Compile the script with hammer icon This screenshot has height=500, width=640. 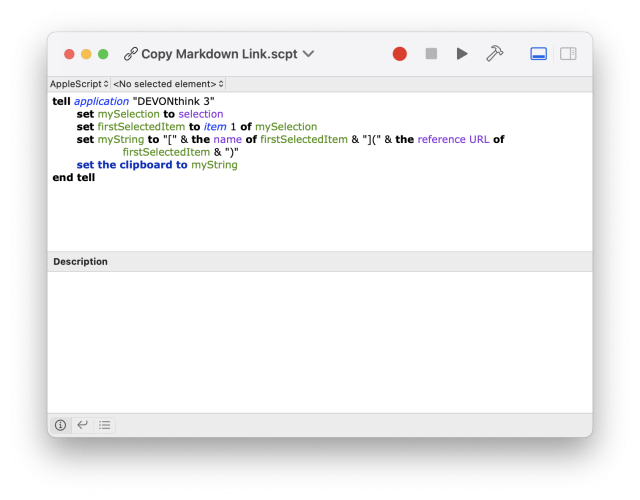pos(494,54)
